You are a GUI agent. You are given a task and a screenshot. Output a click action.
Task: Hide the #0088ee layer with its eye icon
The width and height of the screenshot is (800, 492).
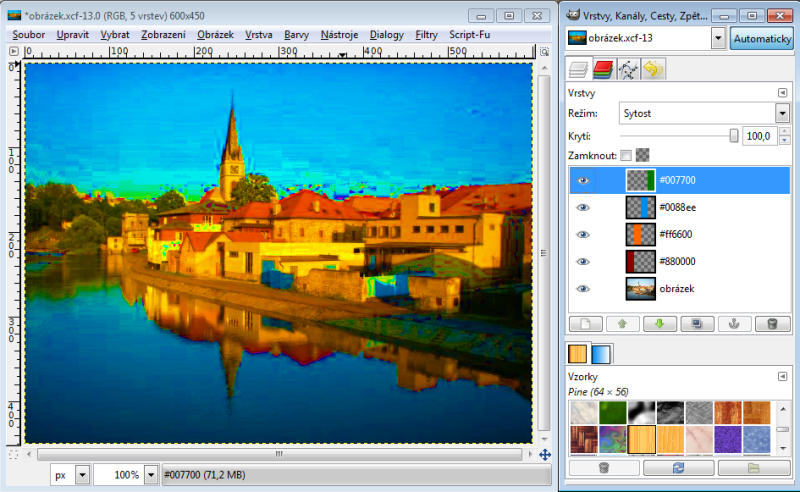tap(583, 207)
